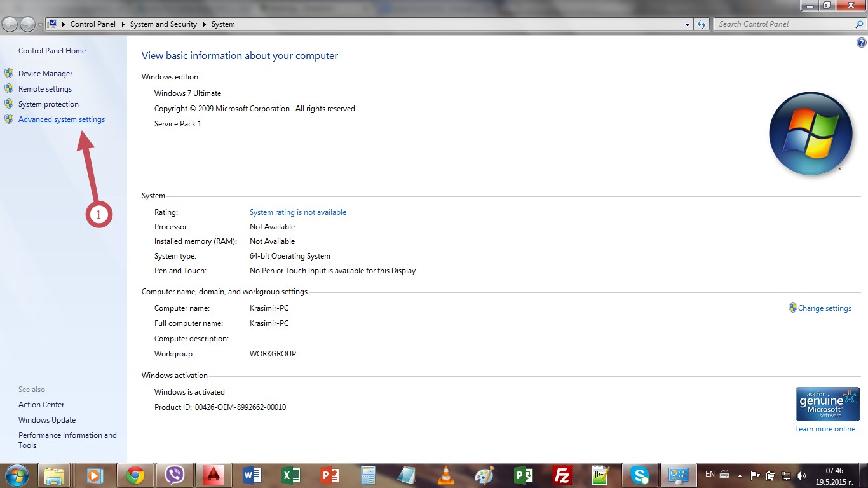The height and width of the screenshot is (488, 868).
Task: Open Microsoft Project from taskbar
Action: pyautogui.click(x=523, y=475)
